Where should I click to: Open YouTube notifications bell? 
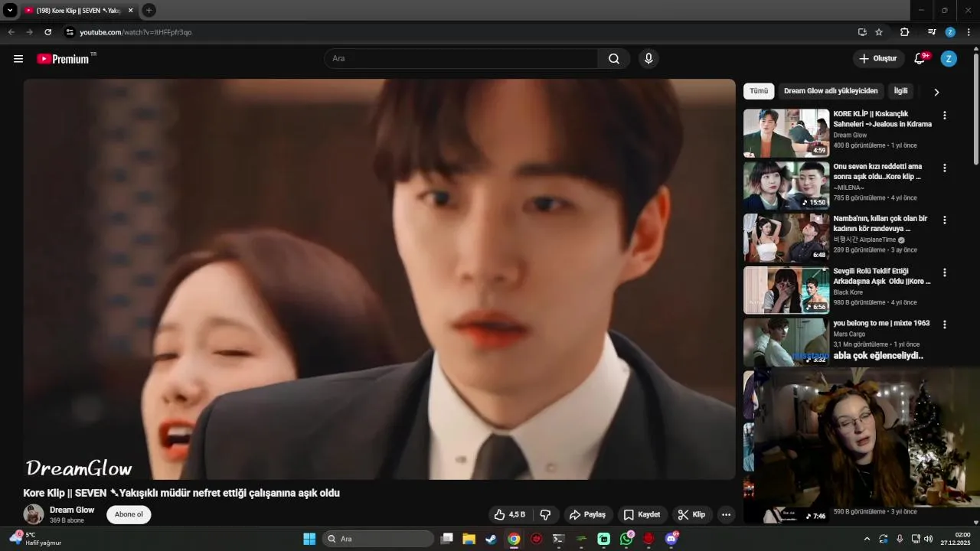click(920, 59)
